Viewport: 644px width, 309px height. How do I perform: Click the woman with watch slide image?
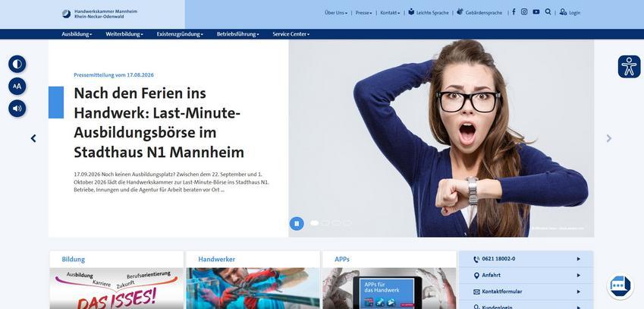[441, 138]
